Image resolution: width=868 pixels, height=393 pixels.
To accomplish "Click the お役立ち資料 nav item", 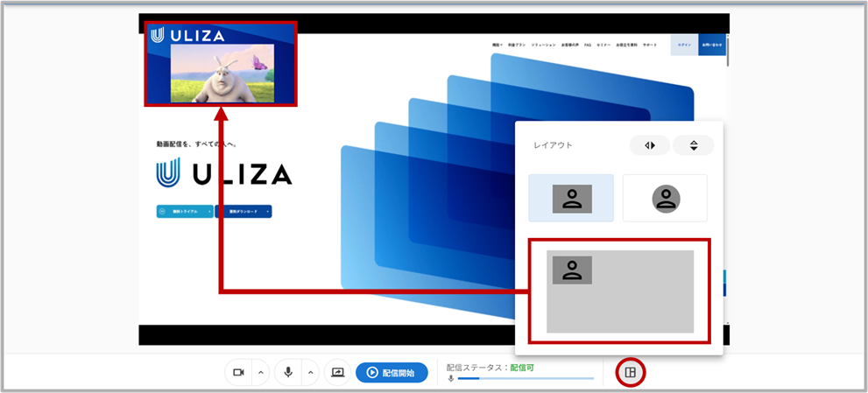I will [626, 45].
